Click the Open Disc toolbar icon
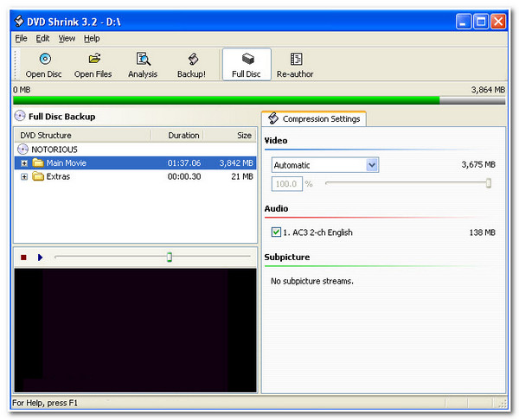 (45, 59)
